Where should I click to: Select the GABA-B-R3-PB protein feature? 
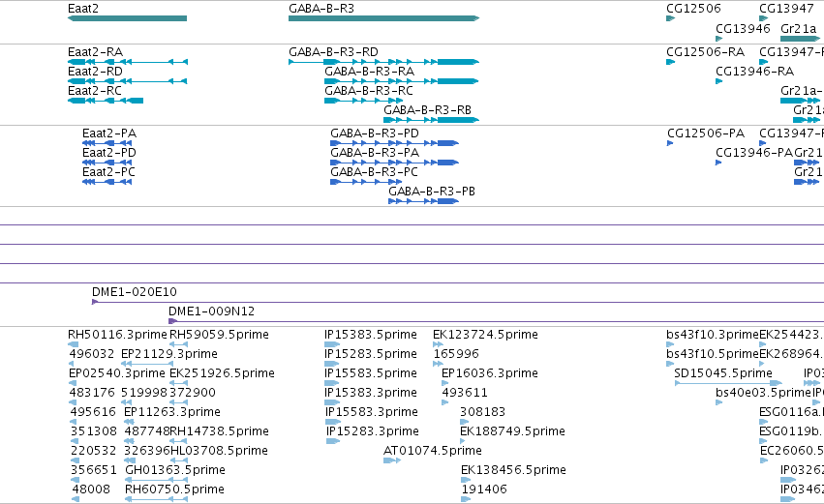(x=423, y=201)
